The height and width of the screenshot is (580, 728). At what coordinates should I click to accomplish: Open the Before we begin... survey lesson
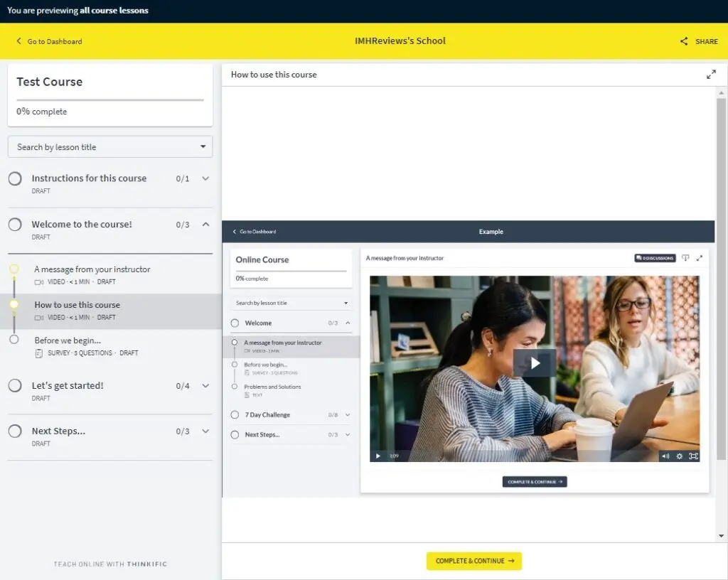[68, 340]
